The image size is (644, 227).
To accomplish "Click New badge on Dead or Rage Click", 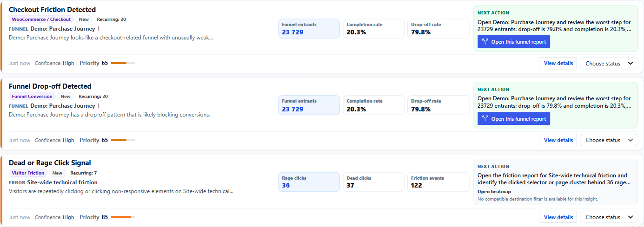I will [57, 173].
